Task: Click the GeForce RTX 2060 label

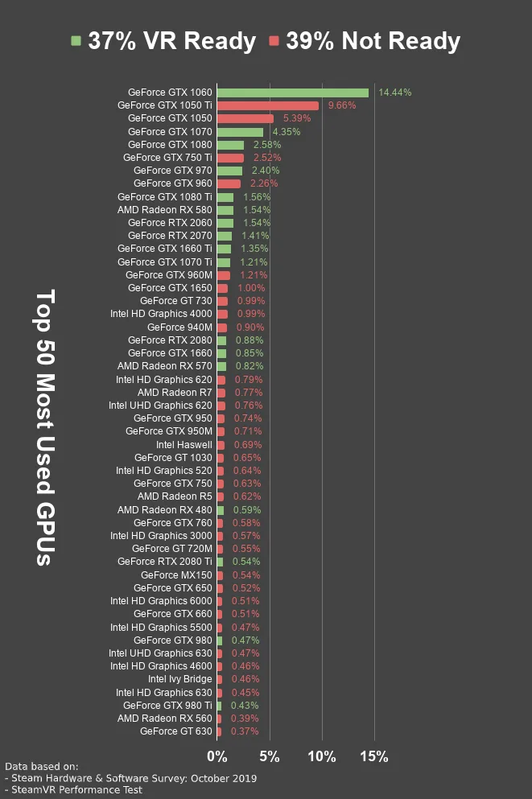Action: tap(170, 223)
